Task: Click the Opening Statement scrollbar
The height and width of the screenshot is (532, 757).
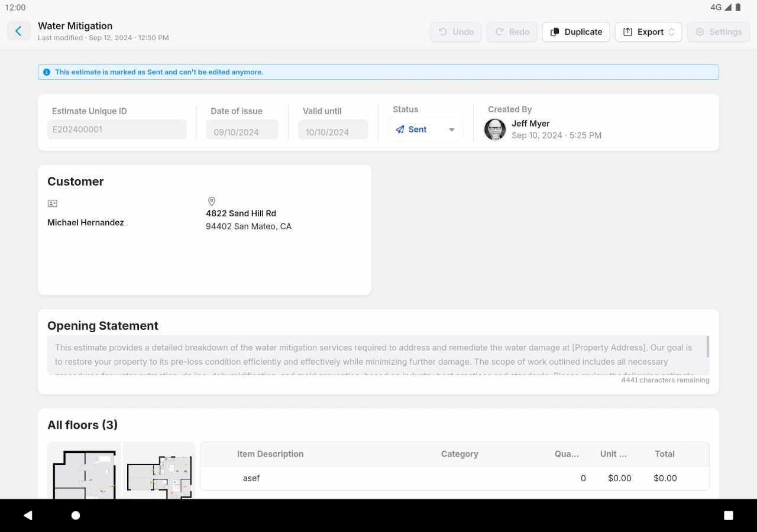Action: point(707,347)
